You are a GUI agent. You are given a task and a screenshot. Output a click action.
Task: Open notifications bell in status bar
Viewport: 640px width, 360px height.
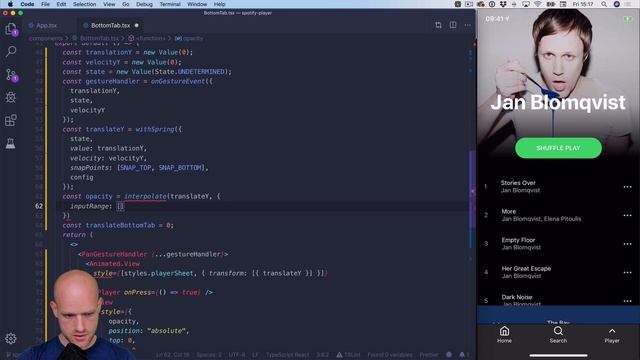pyautogui.click(x=463, y=355)
